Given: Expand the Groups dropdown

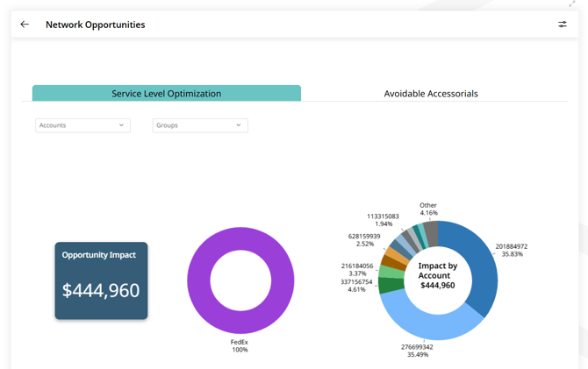Looking at the screenshot, I should pos(200,125).
